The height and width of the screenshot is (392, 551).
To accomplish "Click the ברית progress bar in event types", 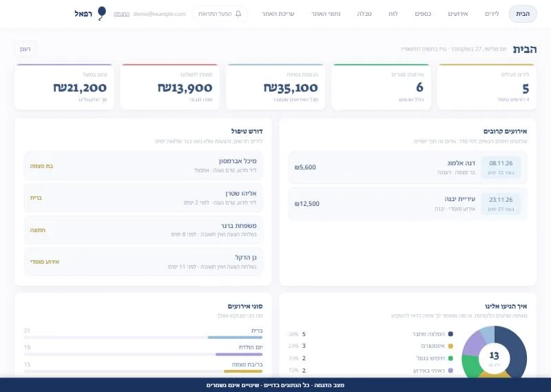I will pyautogui.click(x=143, y=338).
